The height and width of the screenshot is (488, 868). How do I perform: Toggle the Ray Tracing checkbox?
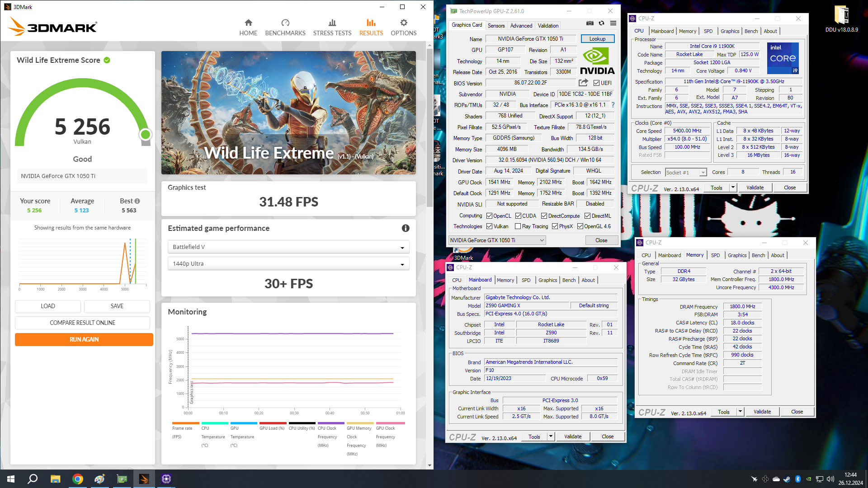pyautogui.click(x=518, y=226)
